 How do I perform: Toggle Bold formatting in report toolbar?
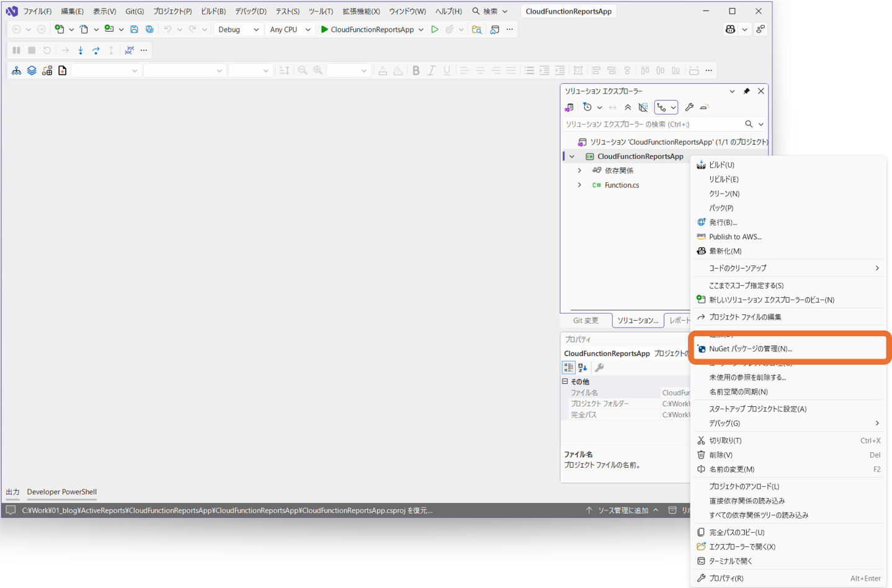[416, 71]
